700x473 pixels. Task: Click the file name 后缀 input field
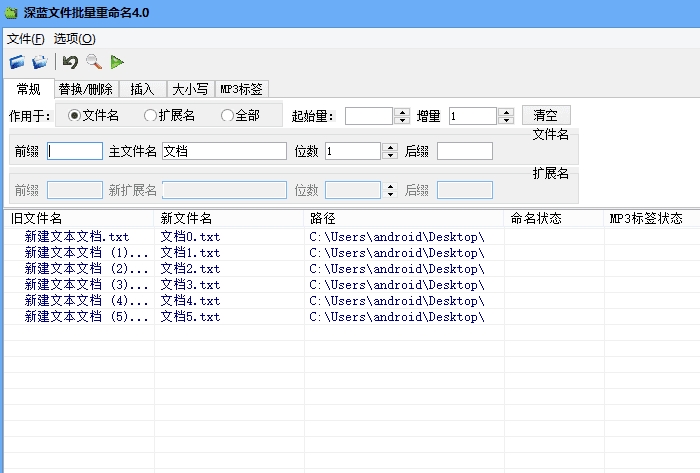[465, 151]
